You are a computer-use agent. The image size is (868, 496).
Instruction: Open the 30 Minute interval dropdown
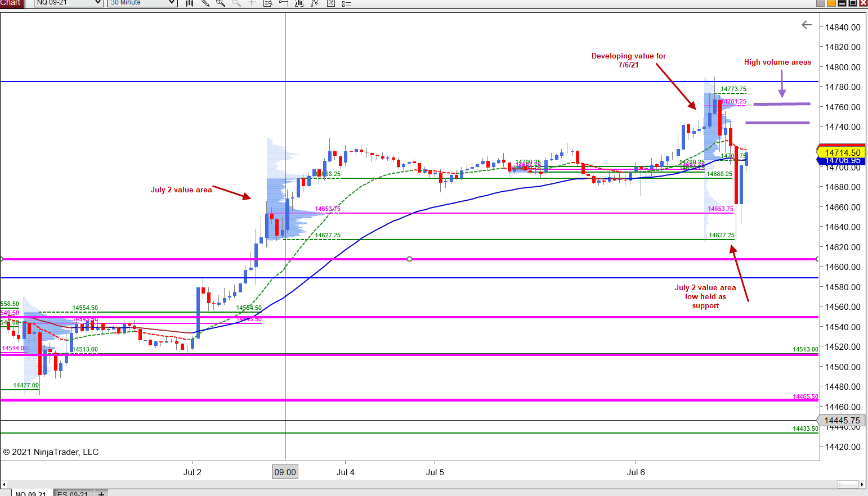click(142, 3)
